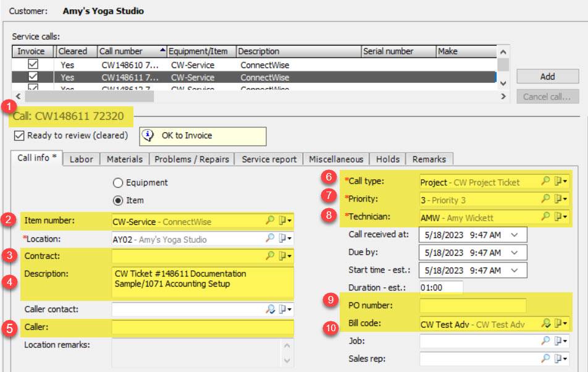Switch to the Call info tab
588x372 pixels.
coord(37,158)
